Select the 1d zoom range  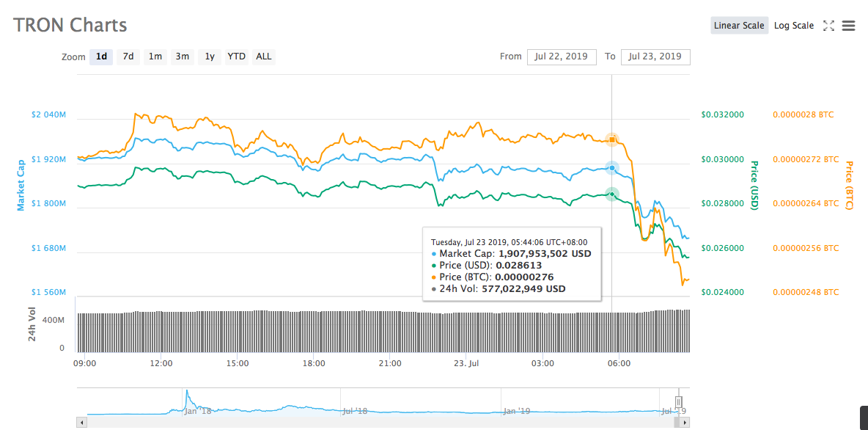(x=101, y=57)
